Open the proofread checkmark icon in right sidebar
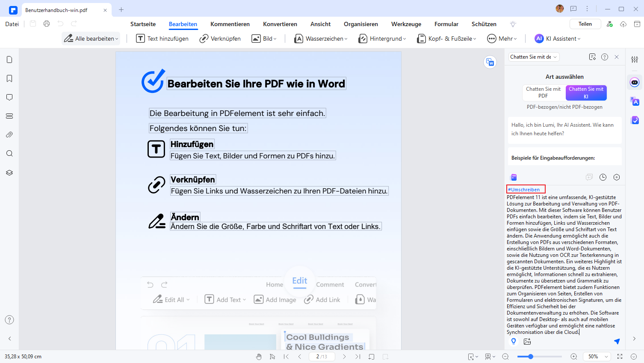This screenshot has width=644, height=363. click(x=635, y=120)
